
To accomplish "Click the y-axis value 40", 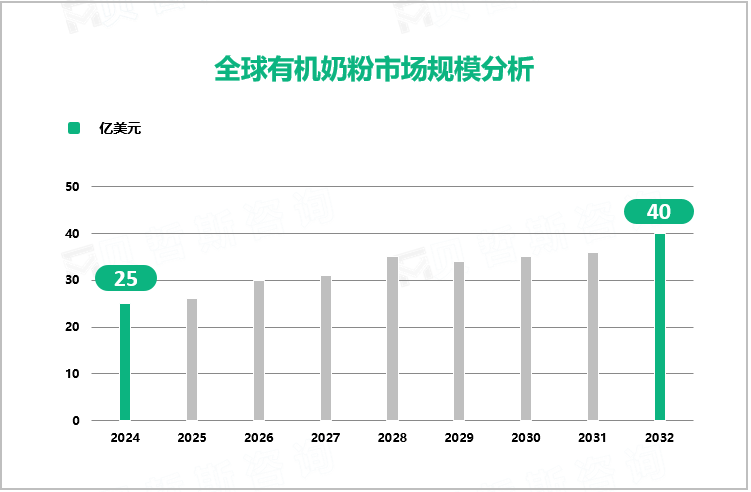I will point(72,234).
